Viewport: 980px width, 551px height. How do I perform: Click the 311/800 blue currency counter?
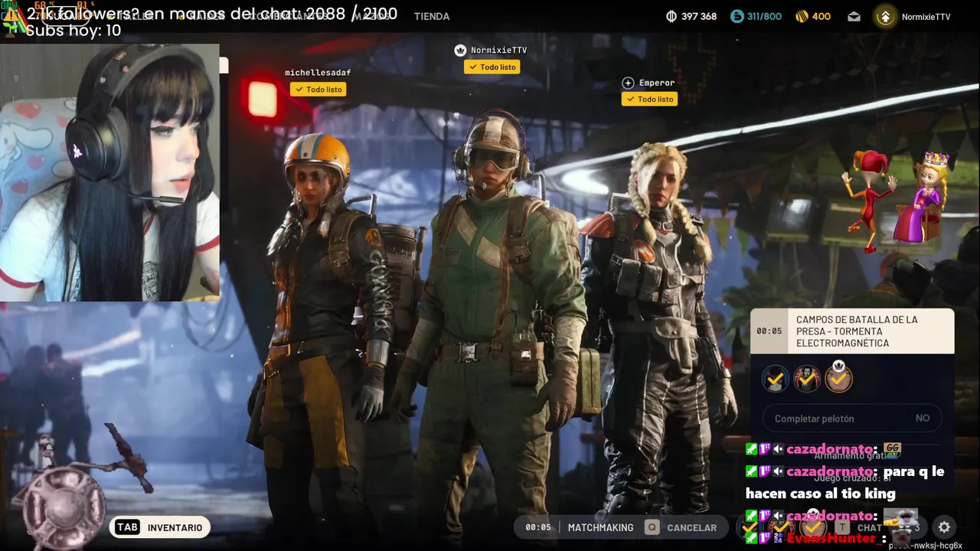756,16
